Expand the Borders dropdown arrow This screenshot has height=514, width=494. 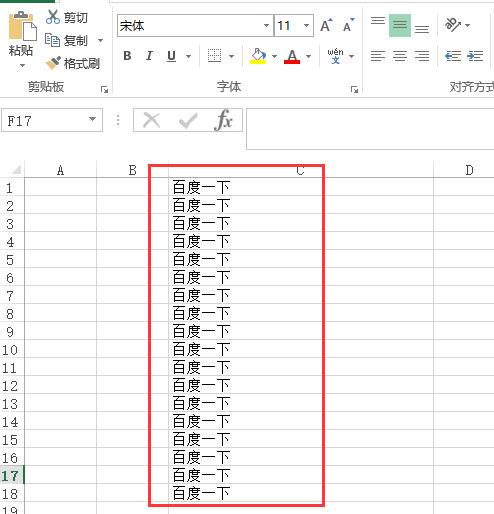click(231, 56)
